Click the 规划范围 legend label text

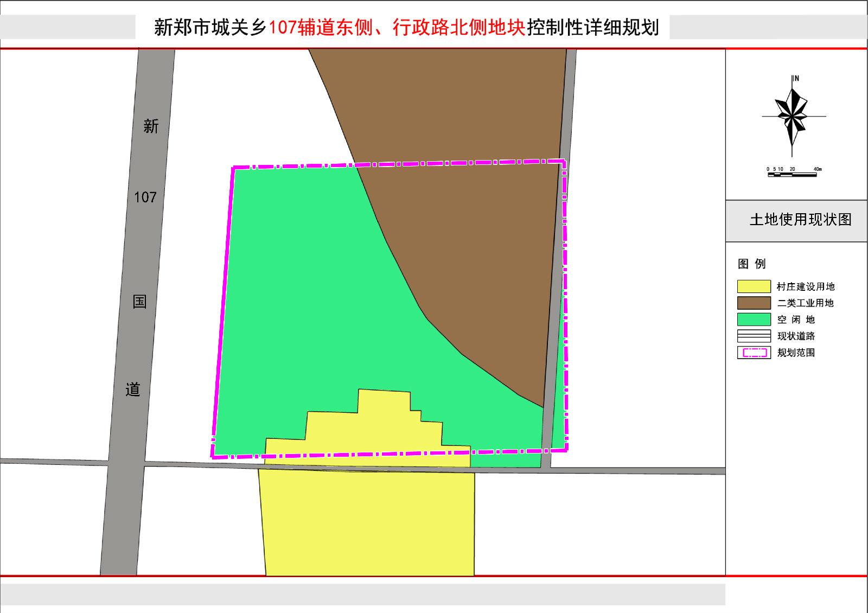click(x=796, y=353)
